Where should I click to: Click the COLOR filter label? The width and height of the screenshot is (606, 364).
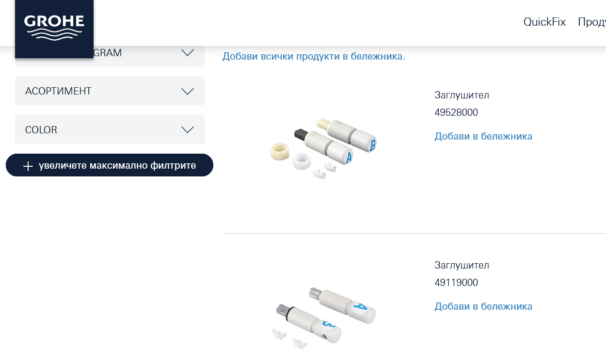pyautogui.click(x=41, y=129)
